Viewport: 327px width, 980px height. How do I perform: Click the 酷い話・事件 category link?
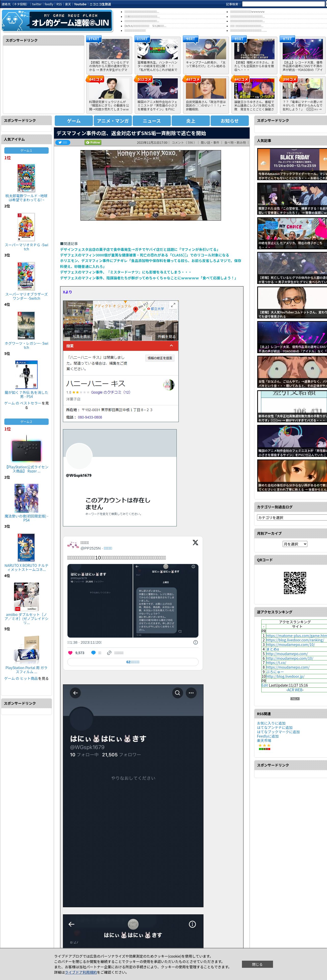(x=210, y=143)
